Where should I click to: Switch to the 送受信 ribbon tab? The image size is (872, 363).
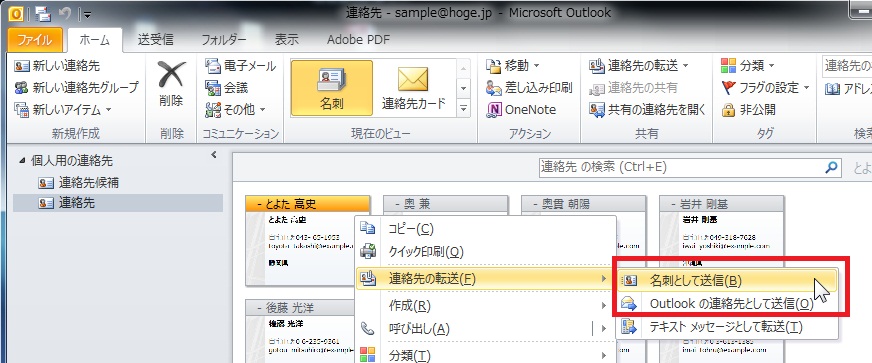(156, 40)
